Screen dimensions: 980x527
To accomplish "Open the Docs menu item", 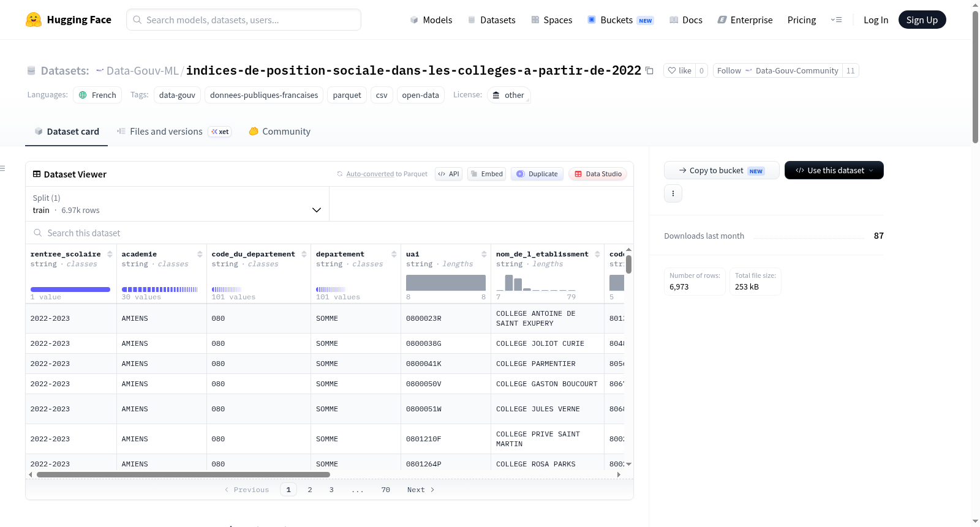I will click(x=686, y=20).
